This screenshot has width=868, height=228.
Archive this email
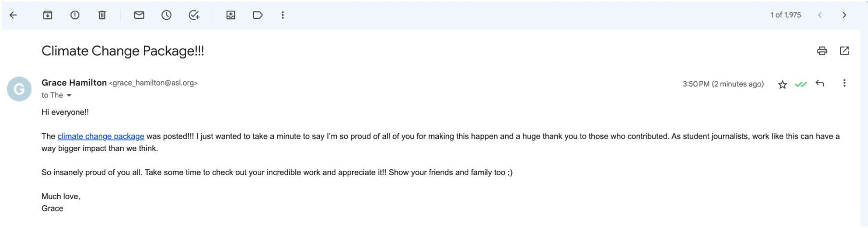[x=48, y=15]
